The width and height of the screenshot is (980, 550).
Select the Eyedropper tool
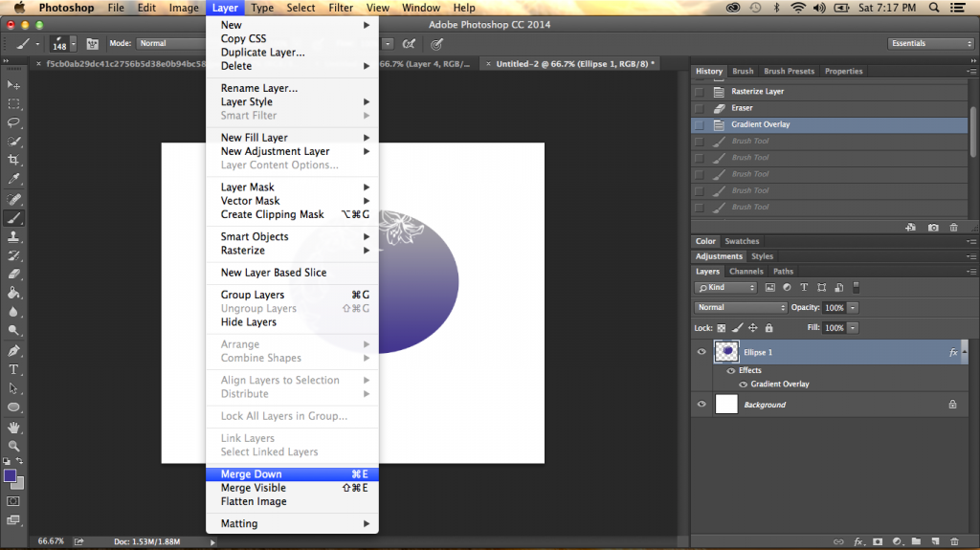13,180
